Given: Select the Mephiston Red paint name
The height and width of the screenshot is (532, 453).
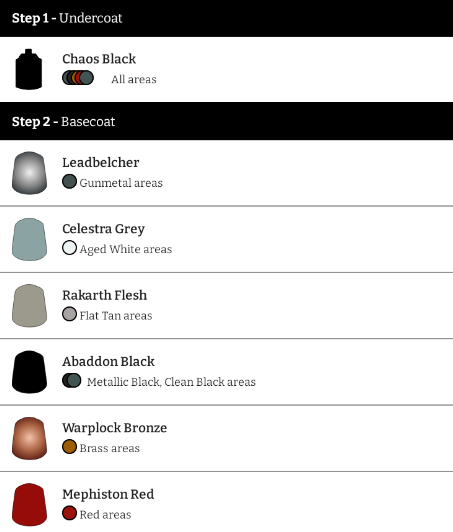Looking at the screenshot, I should pos(108,494).
